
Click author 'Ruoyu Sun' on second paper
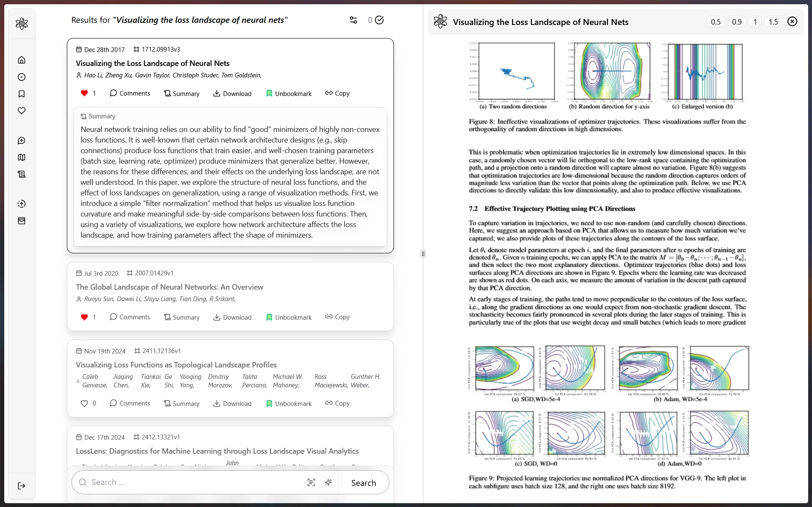pyautogui.click(x=99, y=299)
